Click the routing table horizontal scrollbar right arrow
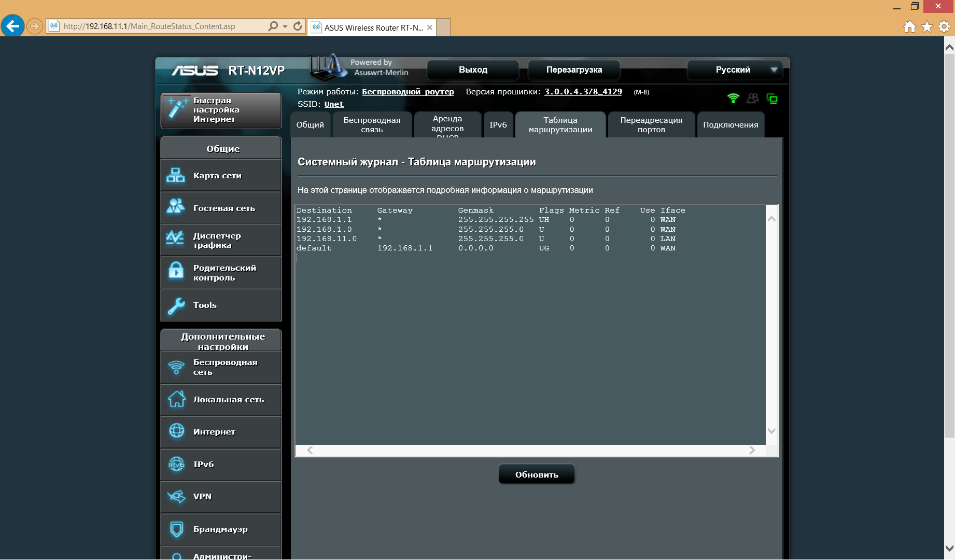 752,450
